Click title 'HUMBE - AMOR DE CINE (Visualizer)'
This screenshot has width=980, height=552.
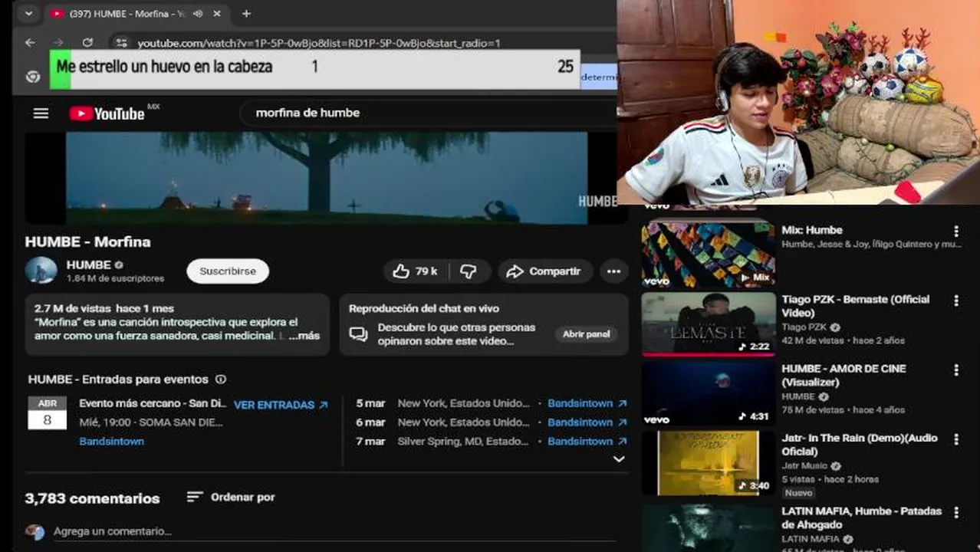click(x=844, y=375)
